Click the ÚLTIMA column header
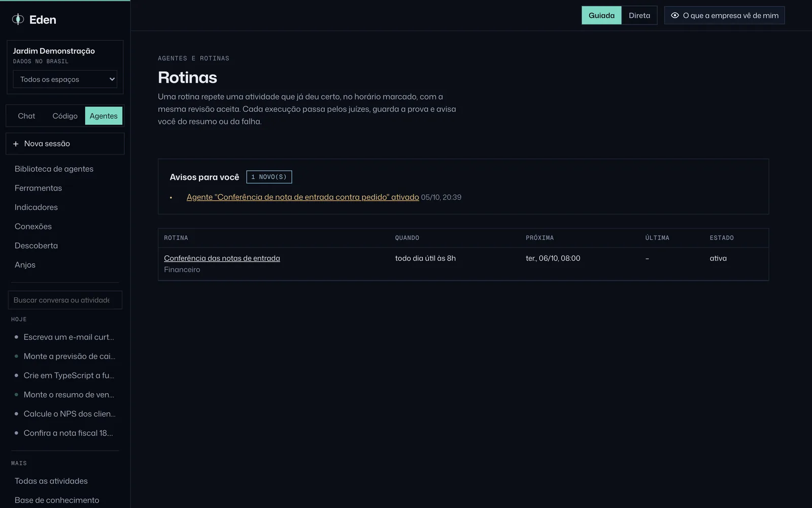Viewport: 812px width, 508px height. [x=657, y=238]
